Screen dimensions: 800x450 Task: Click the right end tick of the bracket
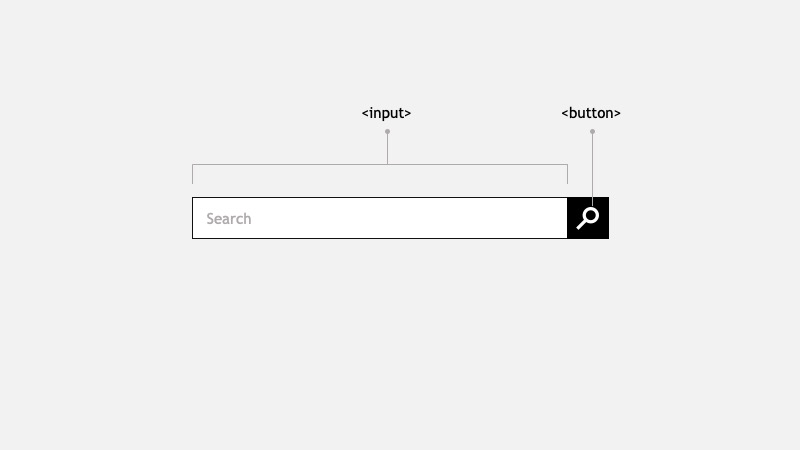pyautogui.click(x=567, y=174)
